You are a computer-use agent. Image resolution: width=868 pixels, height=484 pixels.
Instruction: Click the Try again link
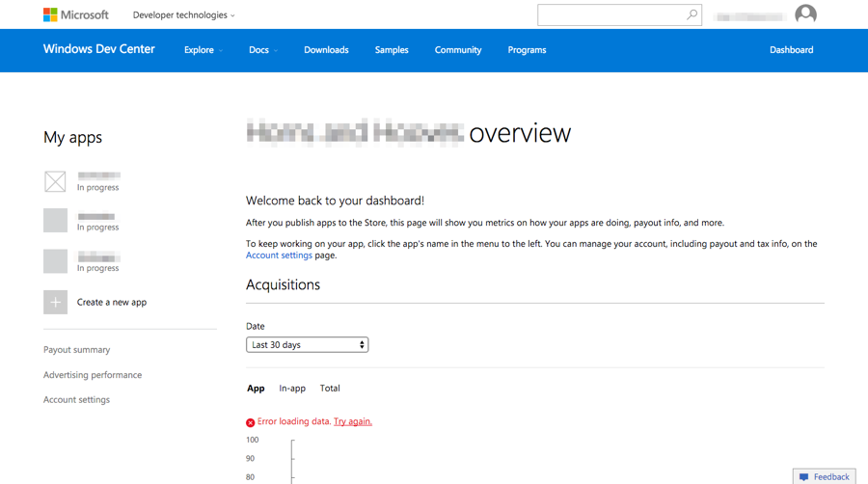[x=352, y=421]
